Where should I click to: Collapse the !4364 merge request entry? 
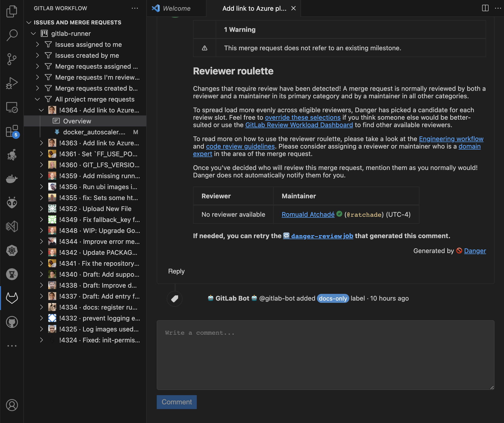[41, 110]
